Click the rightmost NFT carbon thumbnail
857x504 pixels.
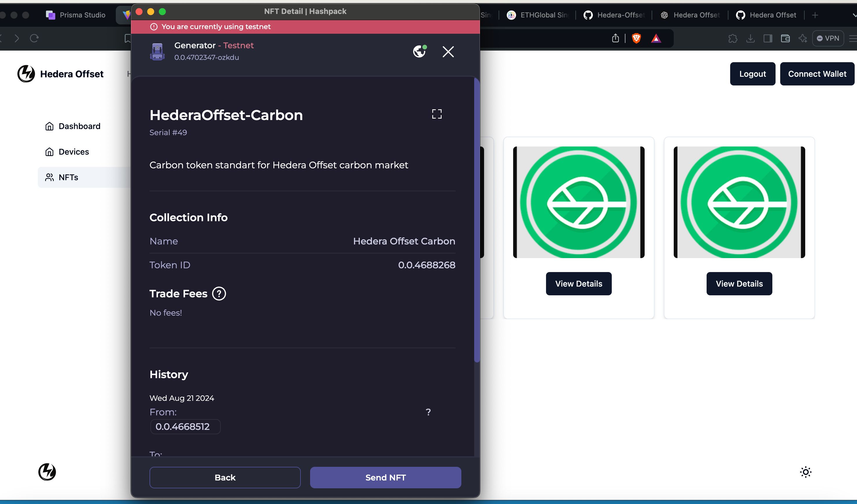[739, 202]
